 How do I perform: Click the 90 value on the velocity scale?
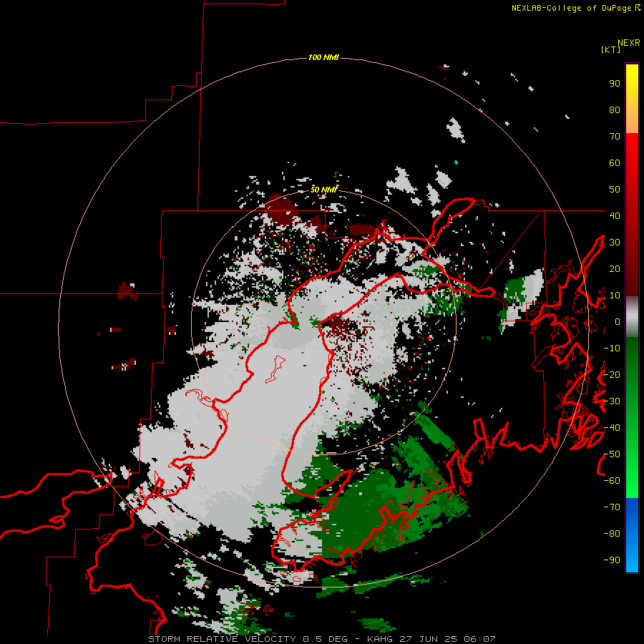615,84
